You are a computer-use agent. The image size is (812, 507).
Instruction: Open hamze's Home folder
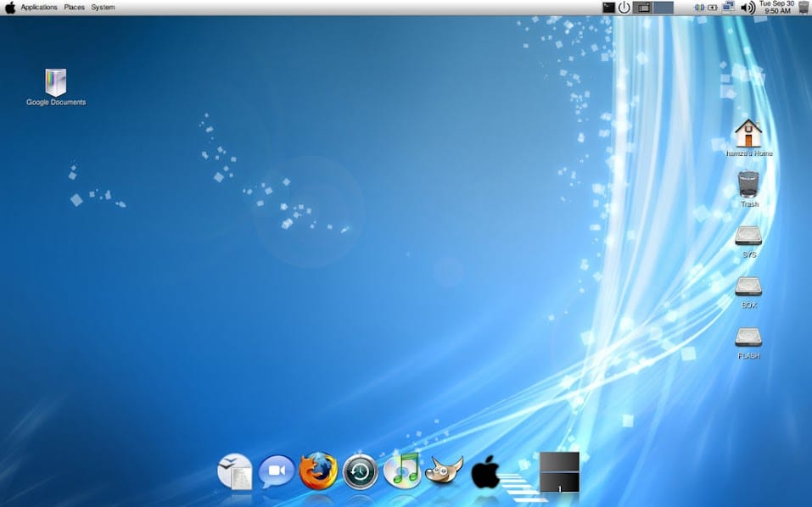(748, 134)
